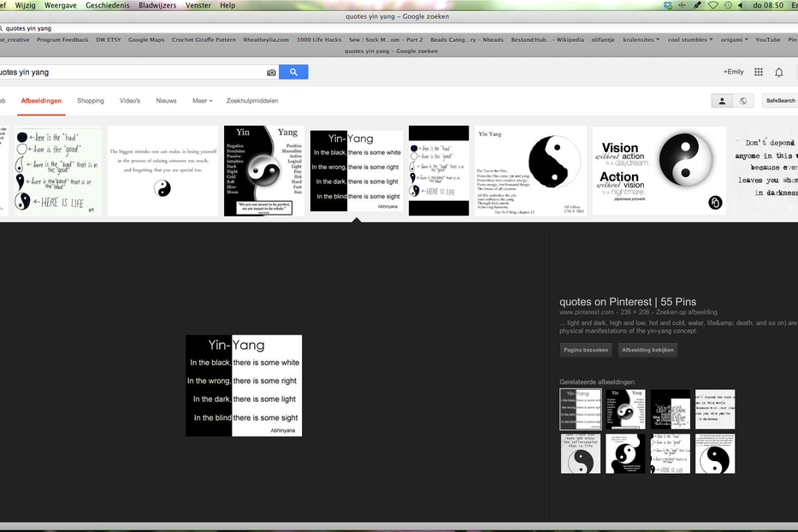
Task: Click Zoeken op afbeelding link
Action: [686, 312]
